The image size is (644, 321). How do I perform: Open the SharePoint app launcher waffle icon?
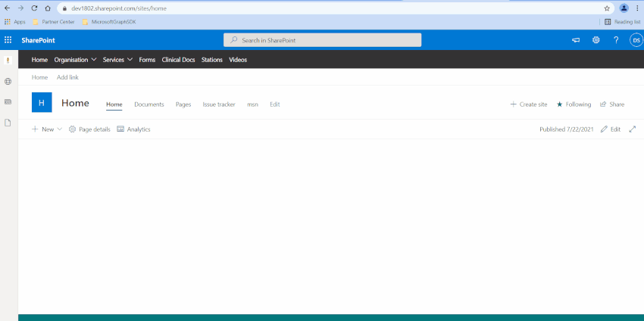point(8,40)
